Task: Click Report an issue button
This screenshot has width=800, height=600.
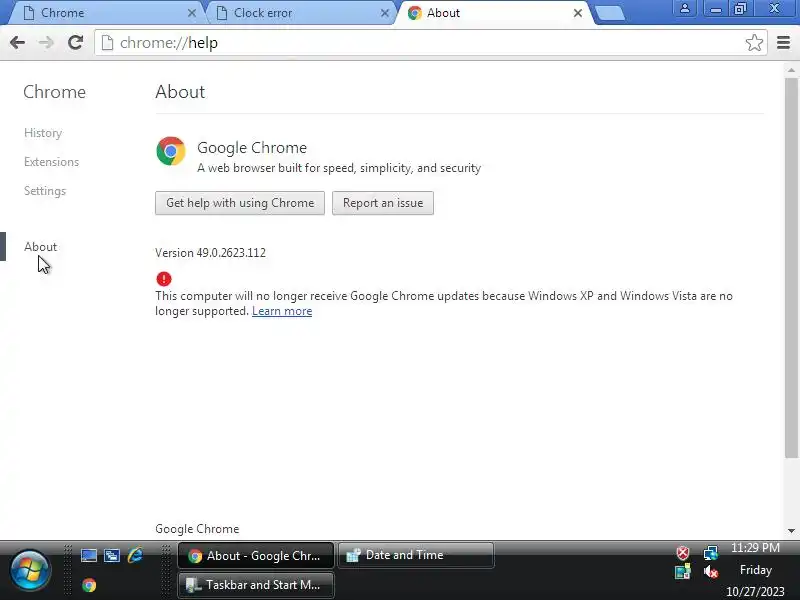Action: click(x=383, y=203)
